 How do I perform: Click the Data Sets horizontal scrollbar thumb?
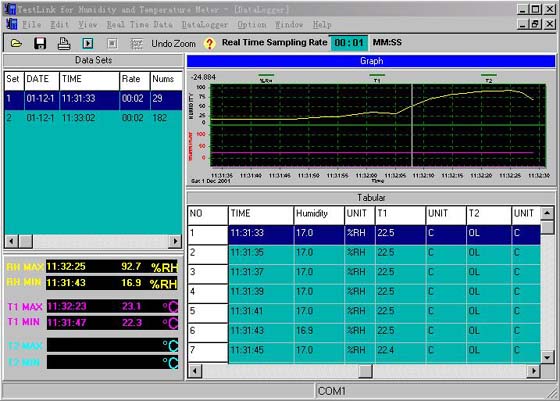tap(25, 241)
